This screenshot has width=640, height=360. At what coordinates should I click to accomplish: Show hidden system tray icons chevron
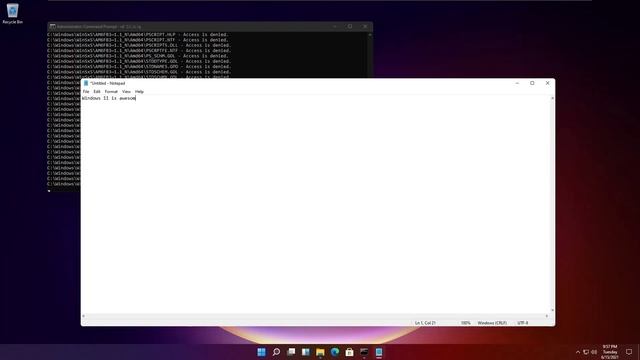pos(578,352)
